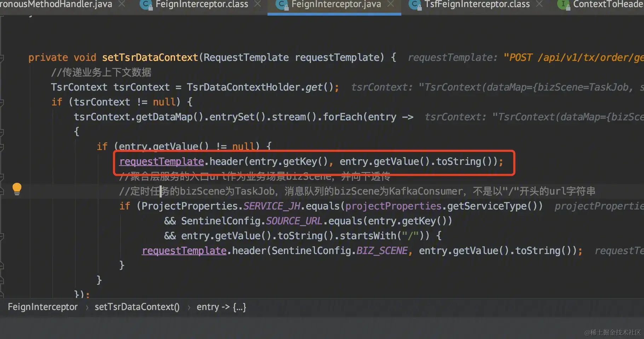This screenshot has height=339, width=644.
Task: Click the debug hint 'requestTemplate: "POST /api/v1/tx/order/ge'
Action: [526, 57]
